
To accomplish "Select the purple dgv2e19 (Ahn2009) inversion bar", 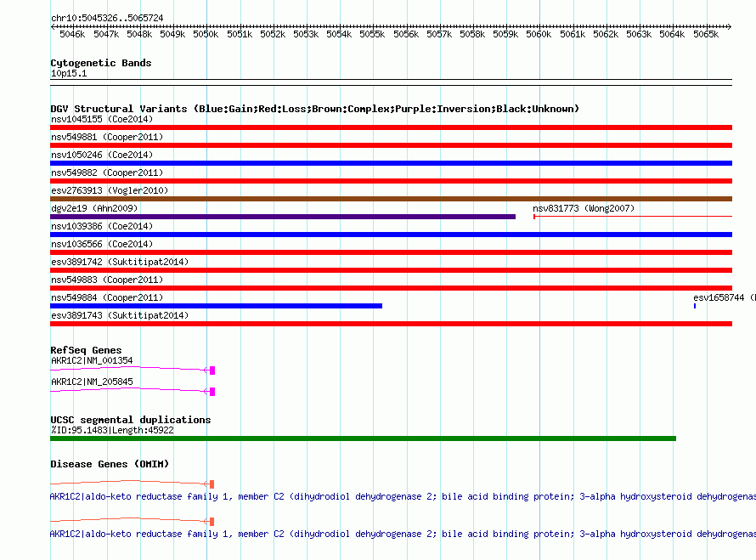I will click(x=283, y=217).
